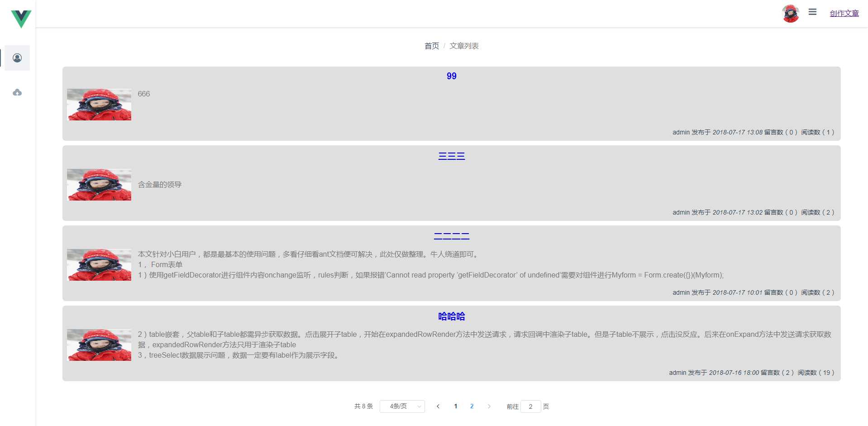The image size is (868, 426).
Task: Click the next page arrow
Action: coord(489,407)
